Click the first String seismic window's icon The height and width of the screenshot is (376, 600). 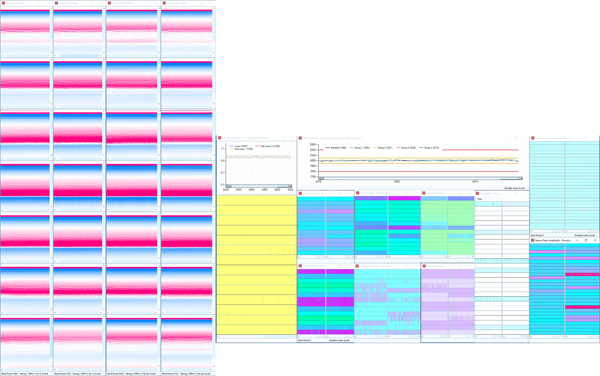3,3
